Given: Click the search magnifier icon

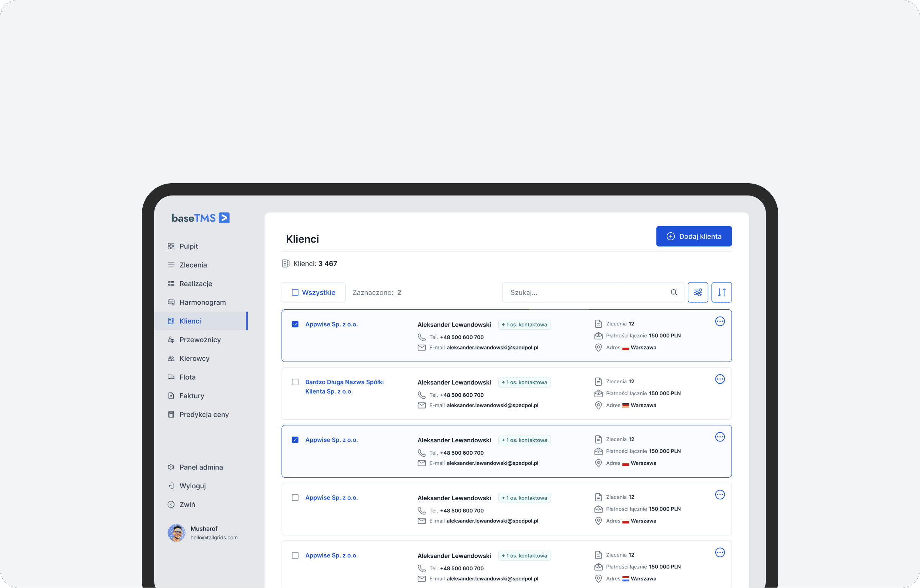Looking at the screenshot, I should 674,292.
